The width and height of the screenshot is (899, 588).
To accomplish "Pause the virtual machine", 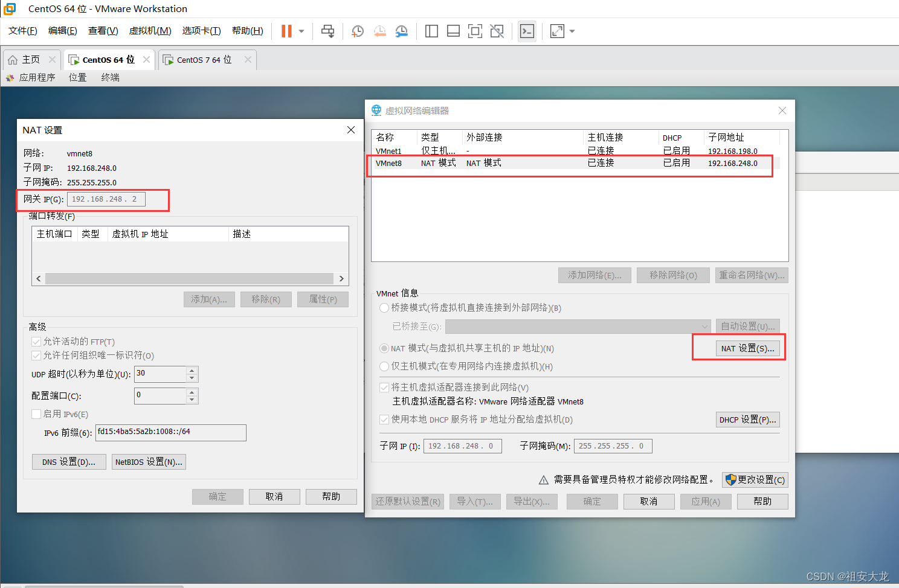I will click(286, 31).
